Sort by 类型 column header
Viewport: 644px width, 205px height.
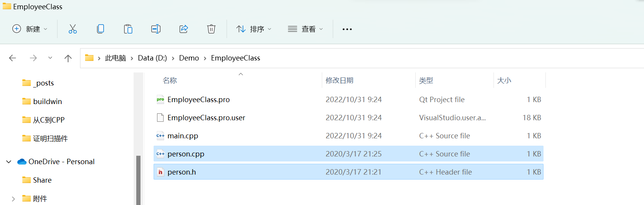426,81
